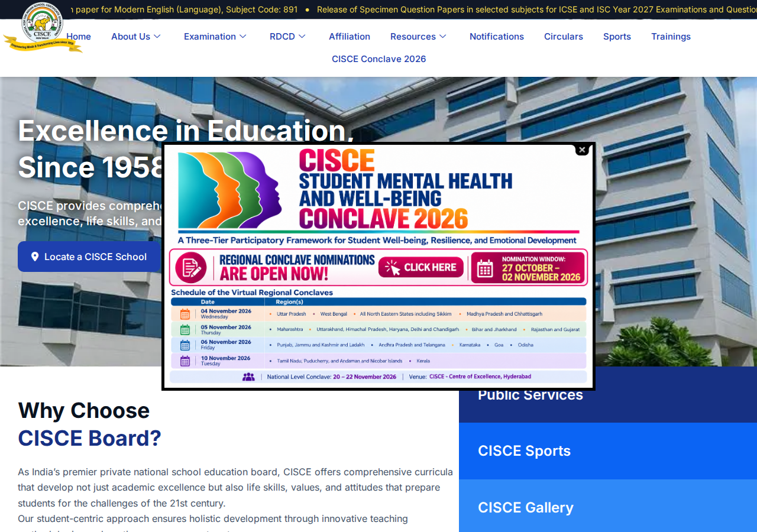Click the 'Why Choose CISCE Board?' heading
The height and width of the screenshot is (532, 757).
90,424
